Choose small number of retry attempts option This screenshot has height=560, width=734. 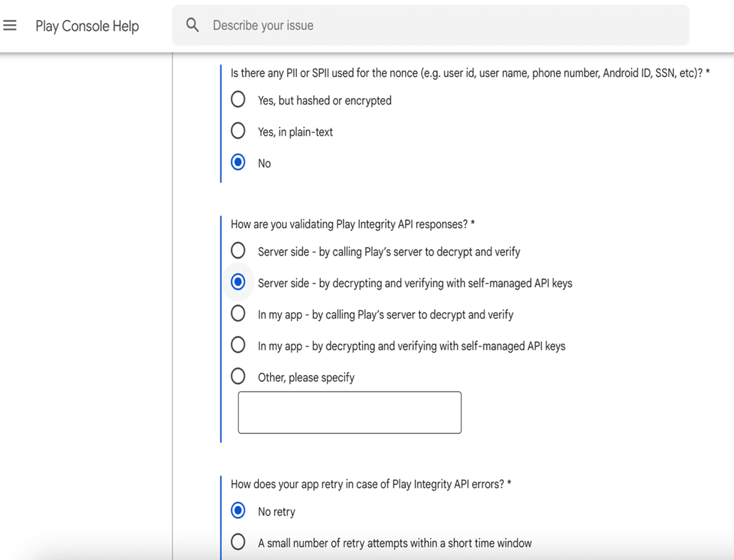(x=238, y=542)
